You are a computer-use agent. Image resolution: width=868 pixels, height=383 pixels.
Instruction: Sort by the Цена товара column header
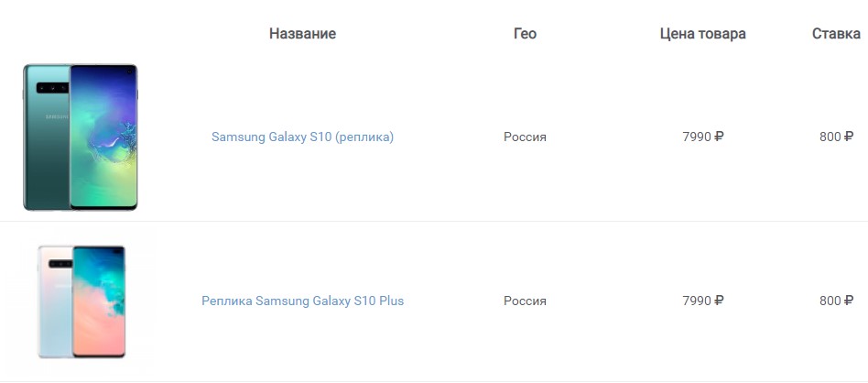point(702,34)
